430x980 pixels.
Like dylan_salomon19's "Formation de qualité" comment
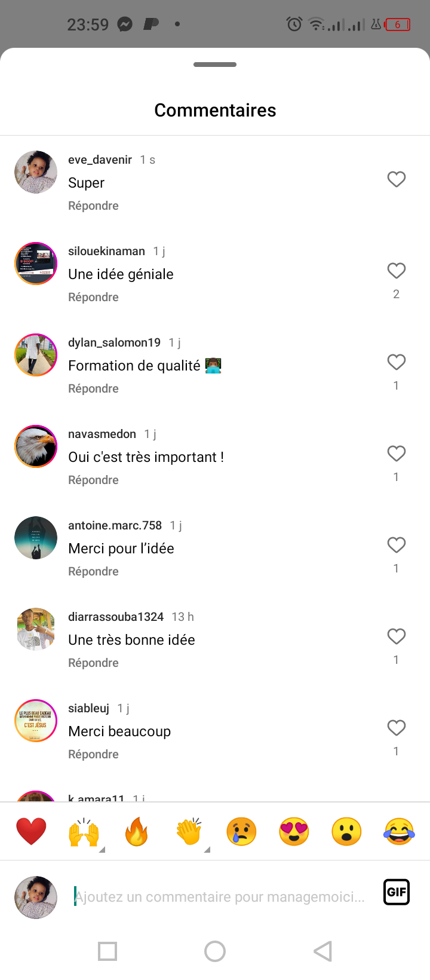(x=397, y=362)
